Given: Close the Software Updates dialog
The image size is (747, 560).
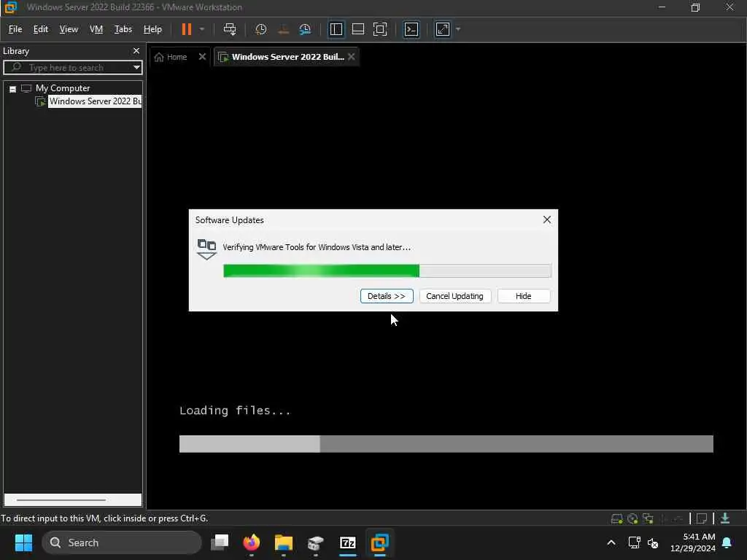Looking at the screenshot, I should pyautogui.click(x=547, y=219).
